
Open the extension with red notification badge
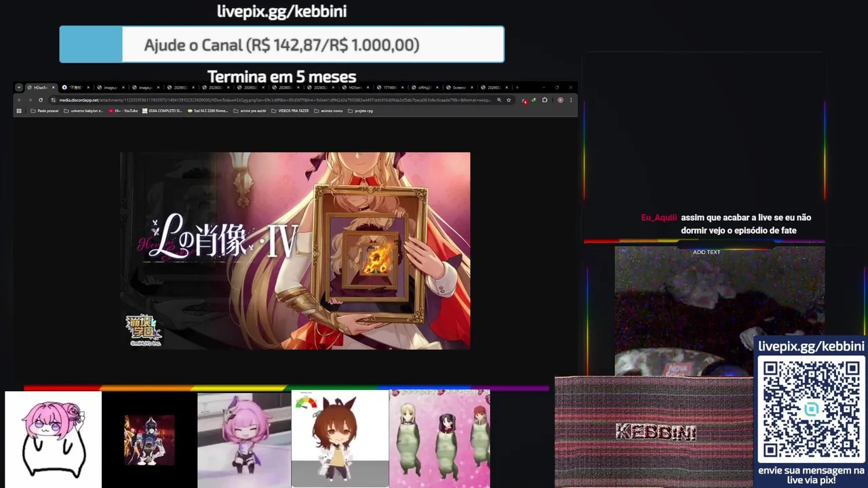[x=525, y=100]
